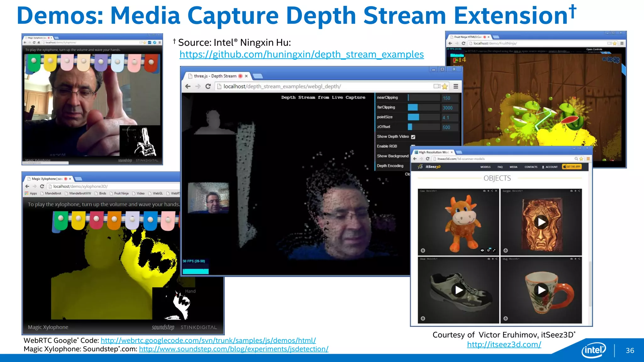Open new tab beside three.js Depth Stream tab
This screenshot has width=644, height=362.
(x=258, y=76)
